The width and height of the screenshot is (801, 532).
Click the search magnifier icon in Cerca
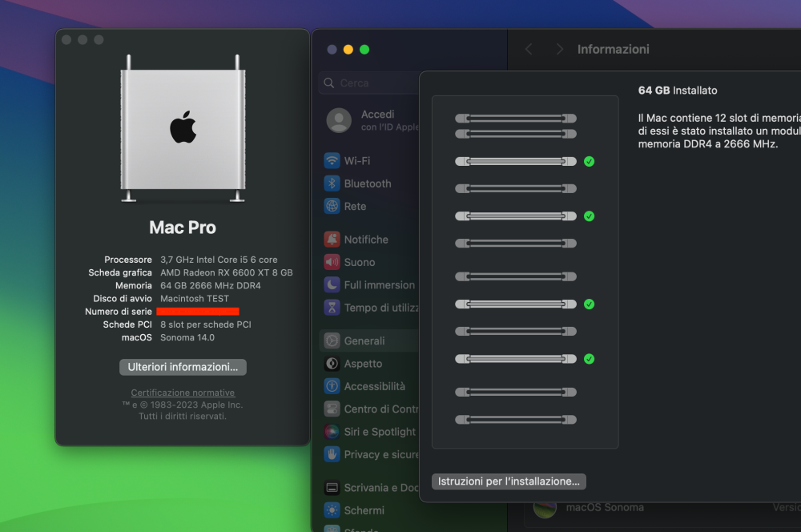tap(329, 83)
